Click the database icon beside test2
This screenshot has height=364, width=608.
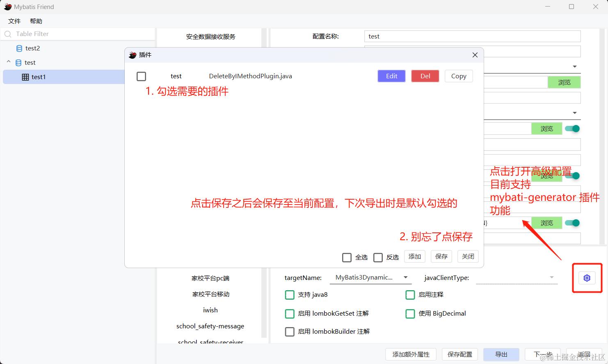tap(19, 48)
